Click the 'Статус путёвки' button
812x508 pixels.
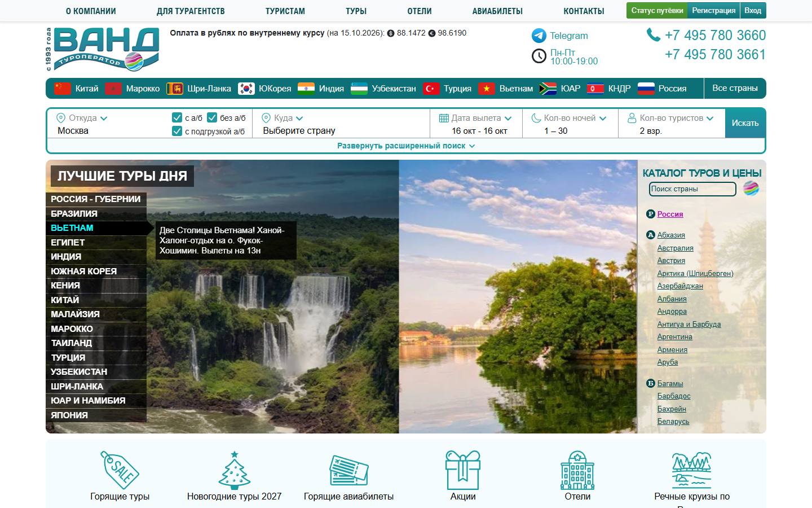(657, 11)
